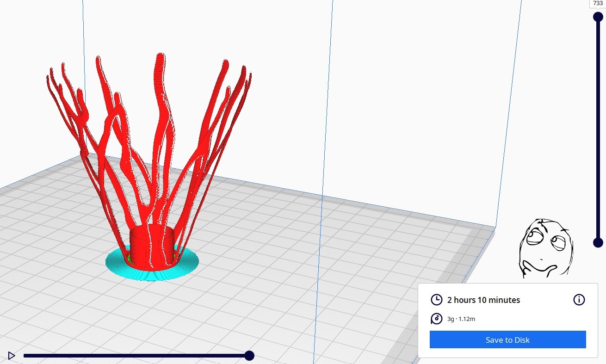This screenshot has width=606, height=364.
Task: Click the clock icon beside print time
Action: click(436, 300)
